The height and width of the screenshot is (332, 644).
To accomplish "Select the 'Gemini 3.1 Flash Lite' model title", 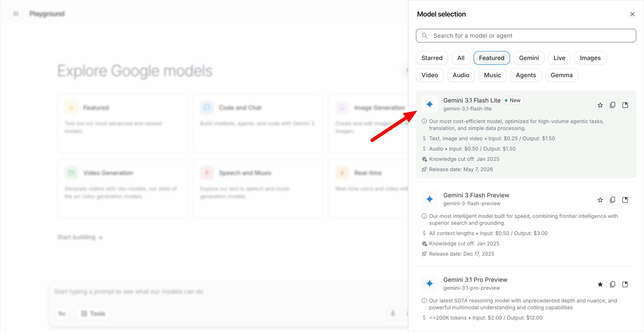I will pyautogui.click(x=472, y=100).
